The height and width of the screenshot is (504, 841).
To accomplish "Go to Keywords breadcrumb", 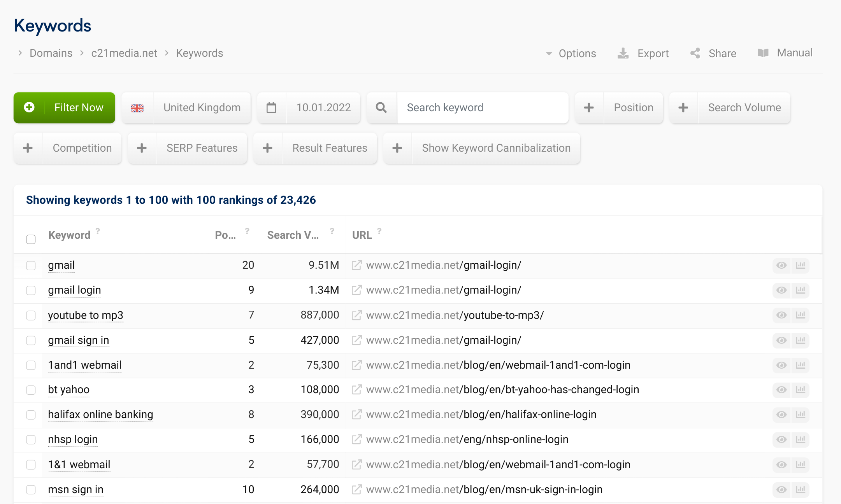I will click(200, 53).
